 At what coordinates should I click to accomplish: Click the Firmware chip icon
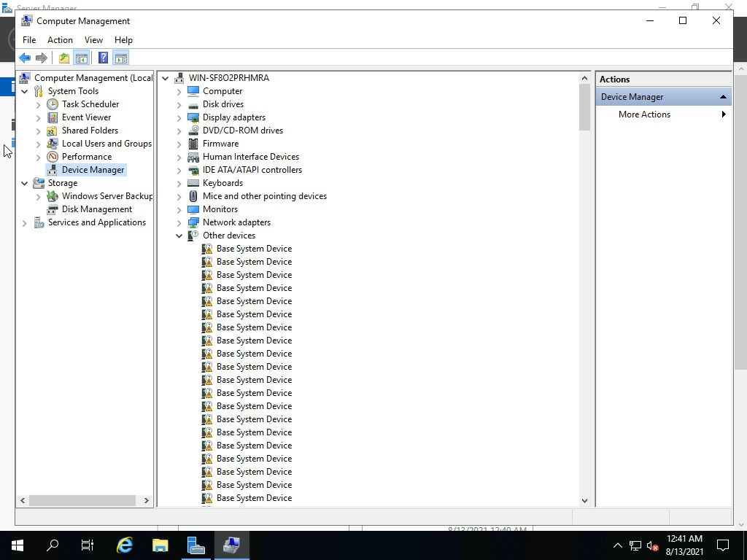[x=193, y=144]
